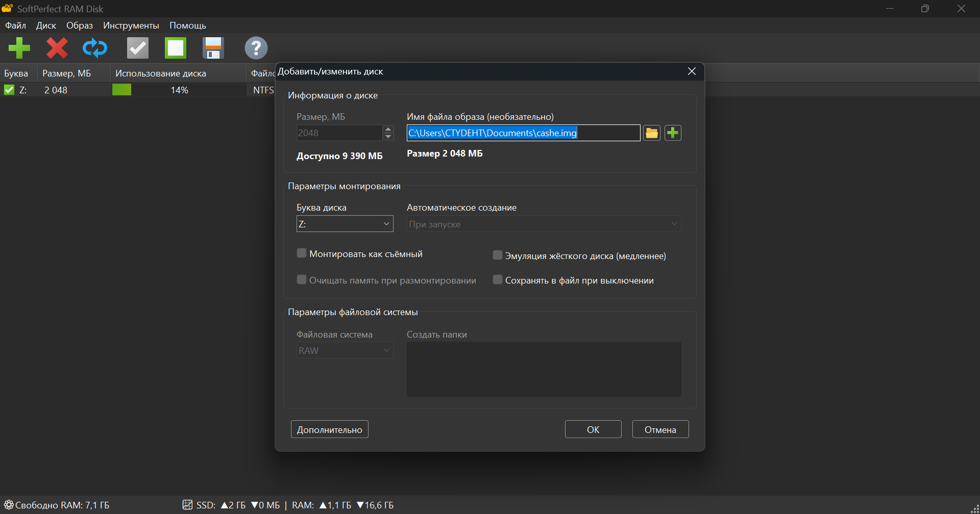The height and width of the screenshot is (514, 980).
Task: Restore the main window size
Action: click(925, 9)
